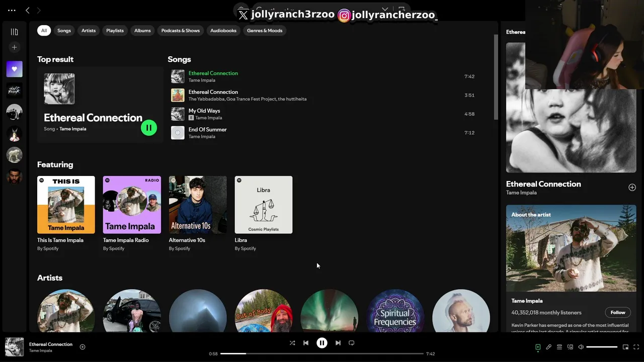Toggle shuffle playback
644x362 pixels.
pyautogui.click(x=292, y=343)
